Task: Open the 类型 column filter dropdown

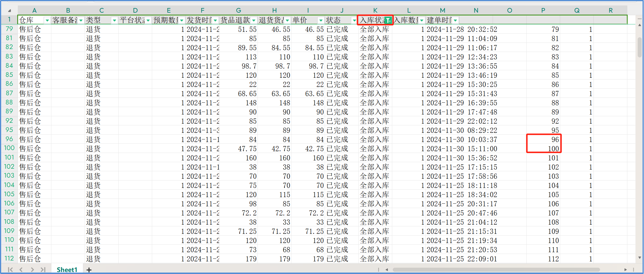Action: coord(114,20)
